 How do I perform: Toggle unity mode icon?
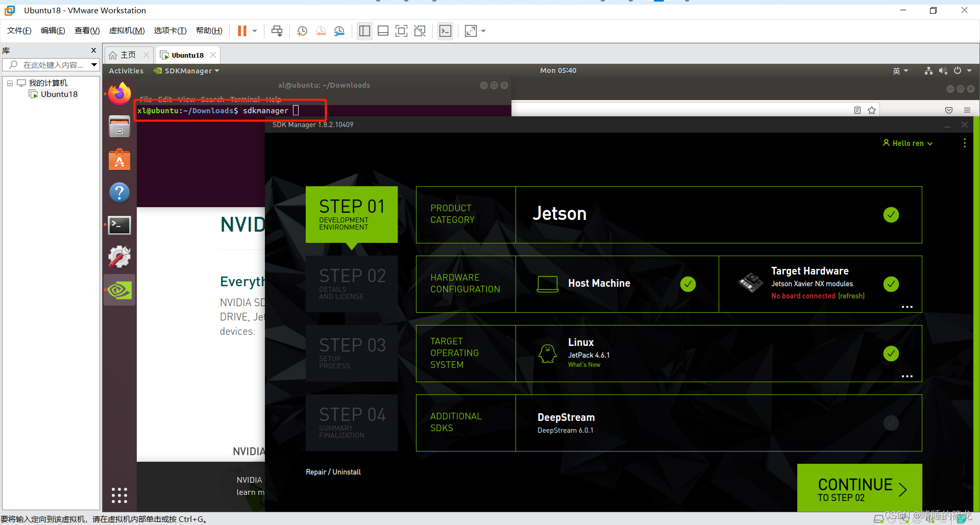(420, 31)
